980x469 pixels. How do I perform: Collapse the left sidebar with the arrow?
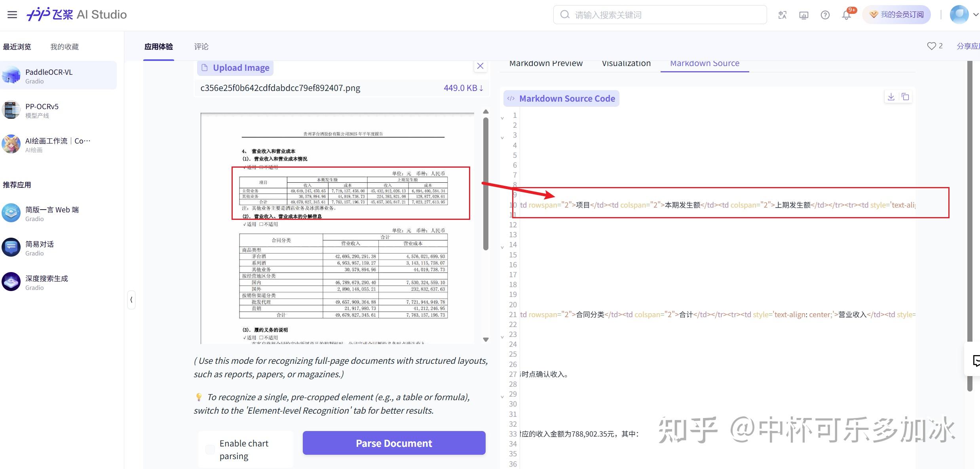tap(131, 300)
